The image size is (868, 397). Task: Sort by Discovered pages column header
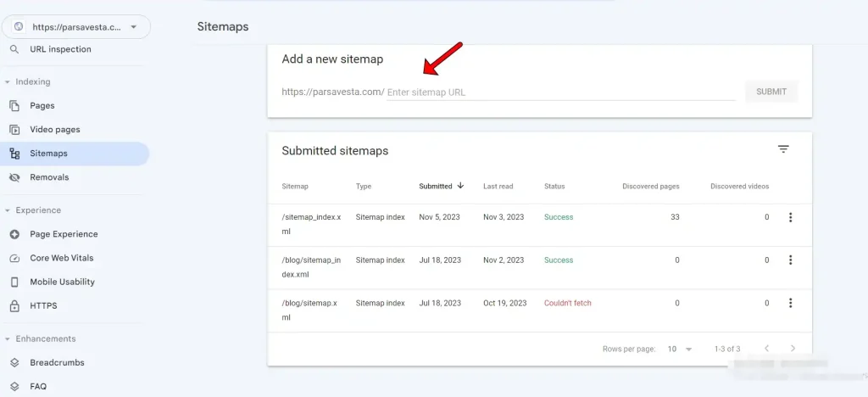[651, 187]
